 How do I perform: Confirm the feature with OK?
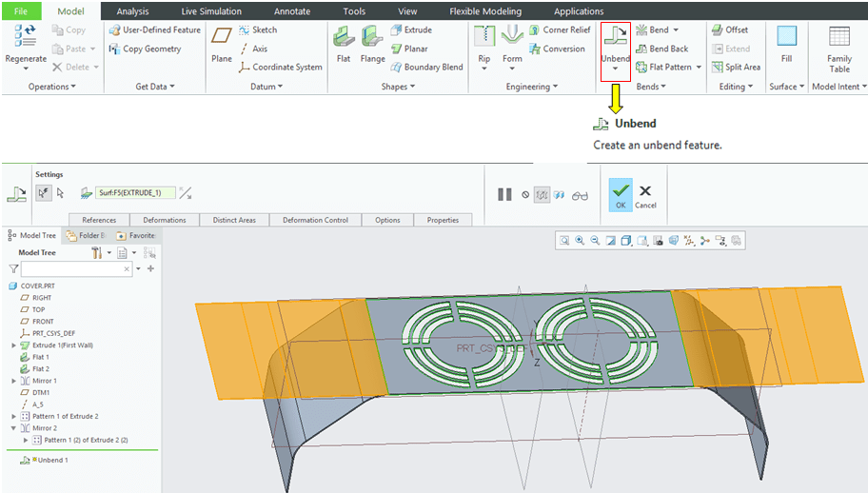621,194
